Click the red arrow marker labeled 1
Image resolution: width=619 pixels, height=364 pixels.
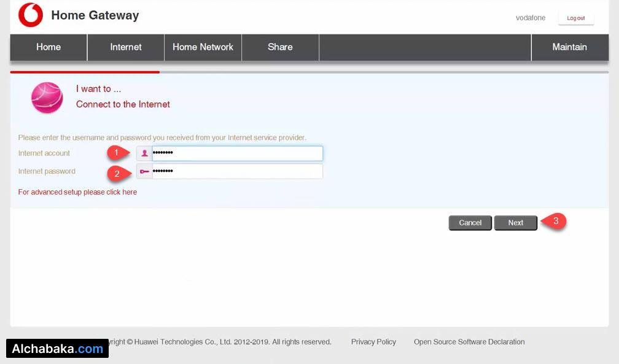coord(119,152)
